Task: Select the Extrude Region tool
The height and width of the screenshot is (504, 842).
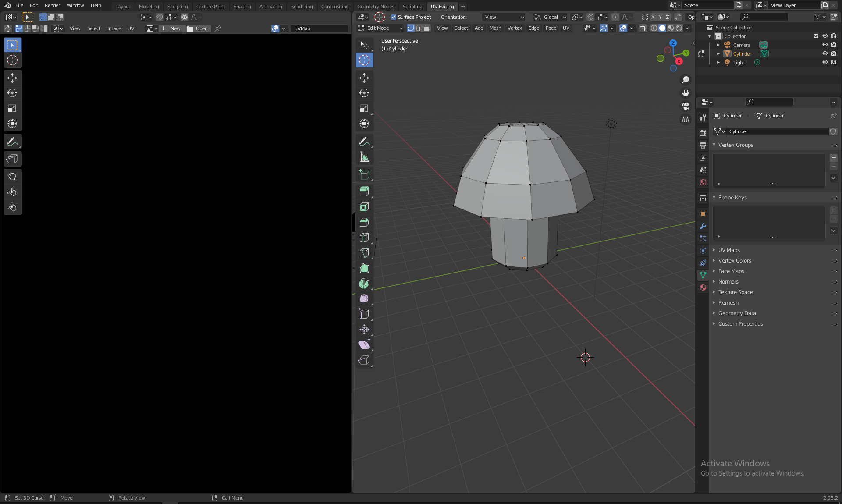Action: (x=364, y=192)
